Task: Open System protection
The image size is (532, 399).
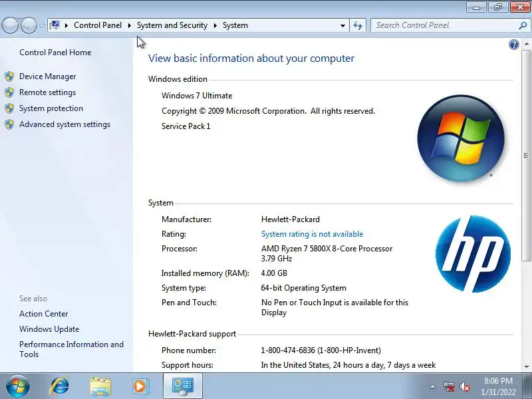Action: pos(51,108)
